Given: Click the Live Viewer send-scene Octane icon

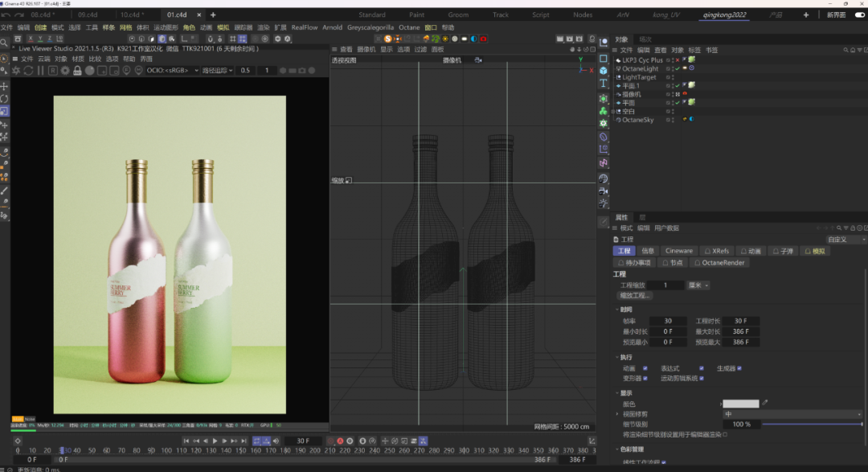Looking at the screenshot, I should [x=16, y=70].
